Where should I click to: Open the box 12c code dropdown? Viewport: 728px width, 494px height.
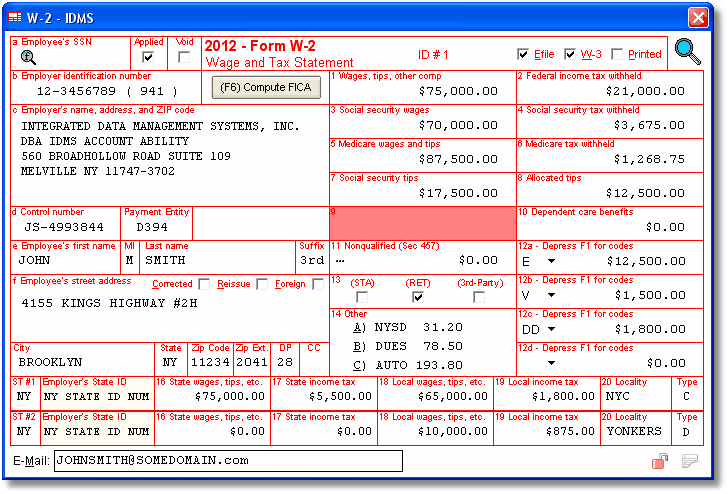551,329
